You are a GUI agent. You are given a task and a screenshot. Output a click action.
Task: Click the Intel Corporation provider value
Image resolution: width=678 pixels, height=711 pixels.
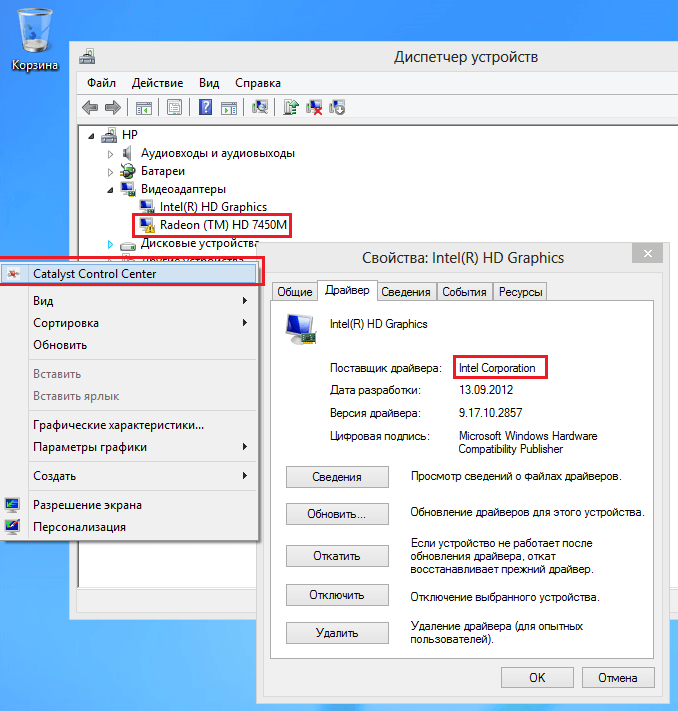(497, 368)
